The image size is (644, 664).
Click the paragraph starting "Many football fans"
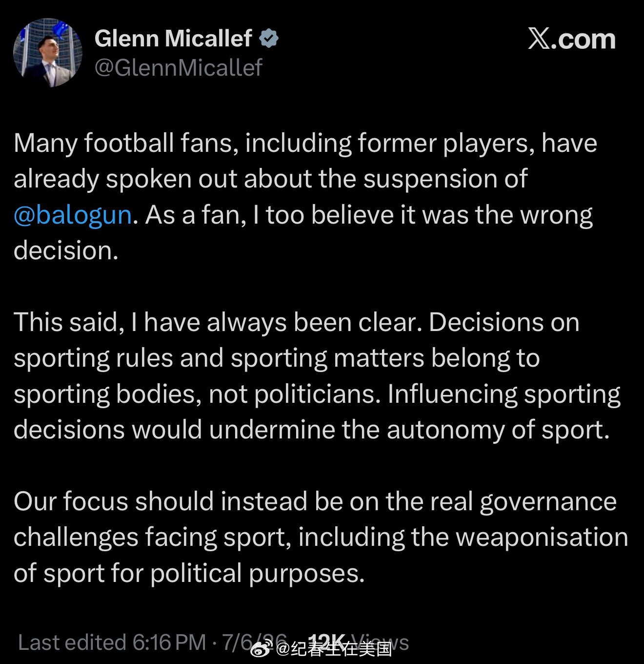tap(305, 197)
